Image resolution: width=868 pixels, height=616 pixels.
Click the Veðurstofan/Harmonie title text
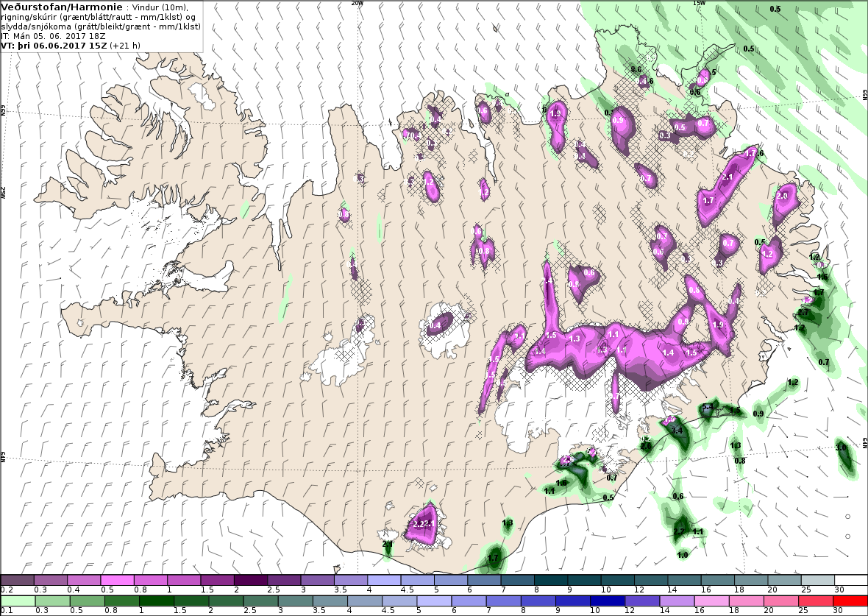(x=62, y=7)
